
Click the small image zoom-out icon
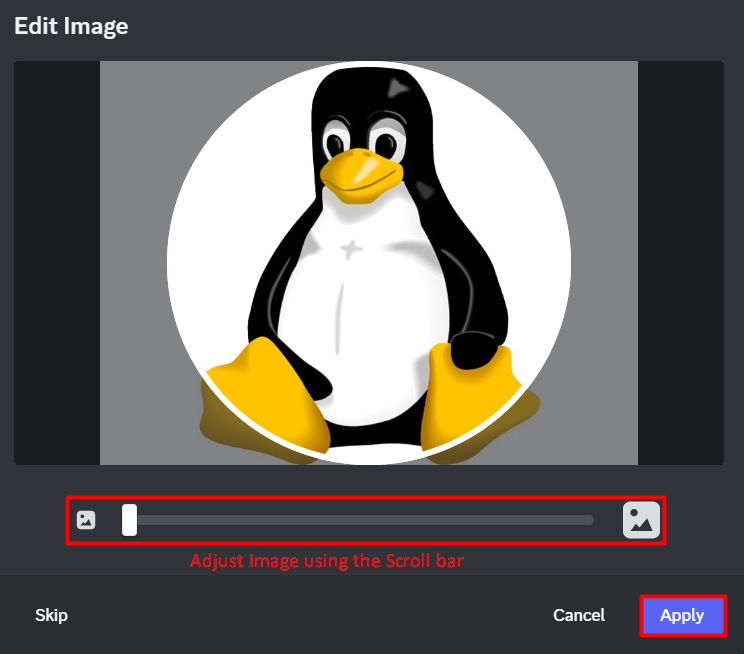coord(86,520)
